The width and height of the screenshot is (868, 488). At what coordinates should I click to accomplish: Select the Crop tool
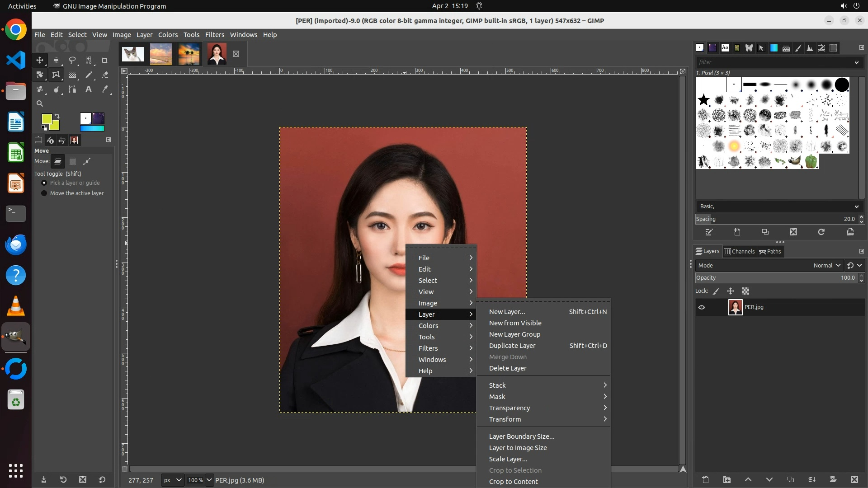coord(105,60)
